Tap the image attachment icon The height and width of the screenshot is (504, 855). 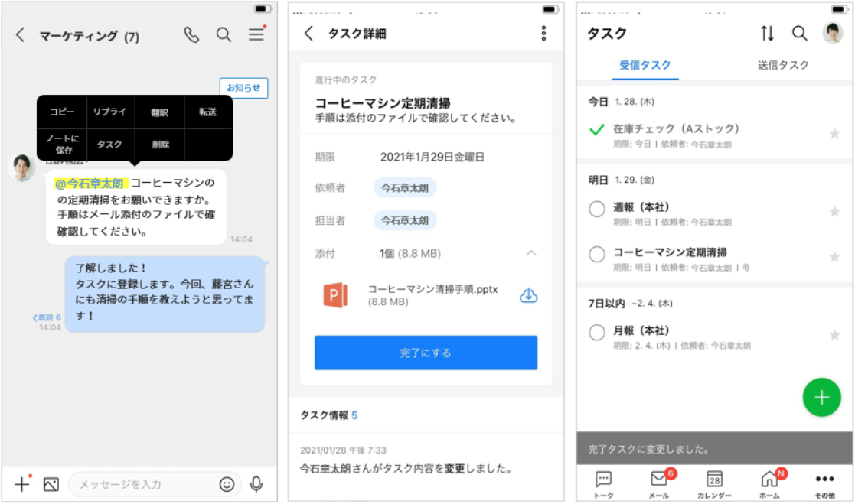click(51, 484)
